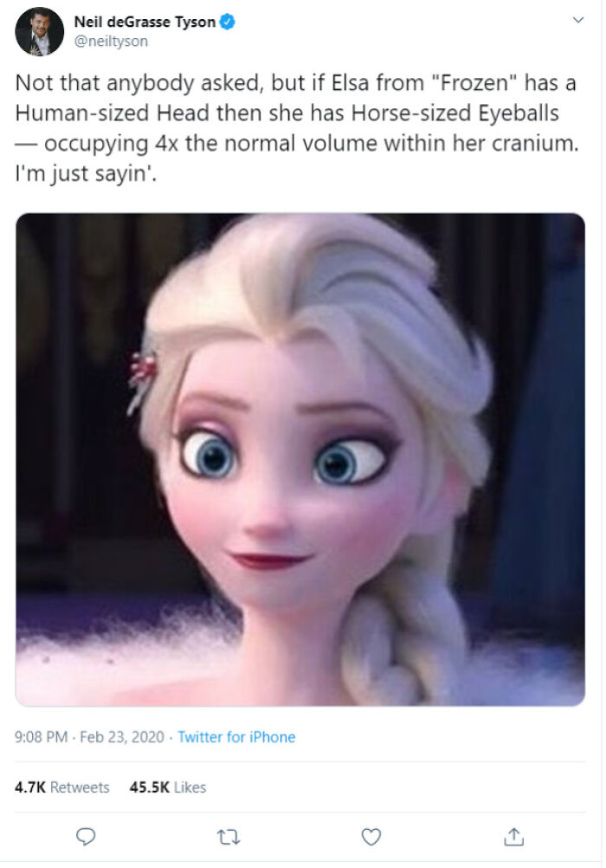View the 45.5K Likes list
The height and width of the screenshot is (868, 606).
click(168, 787)
